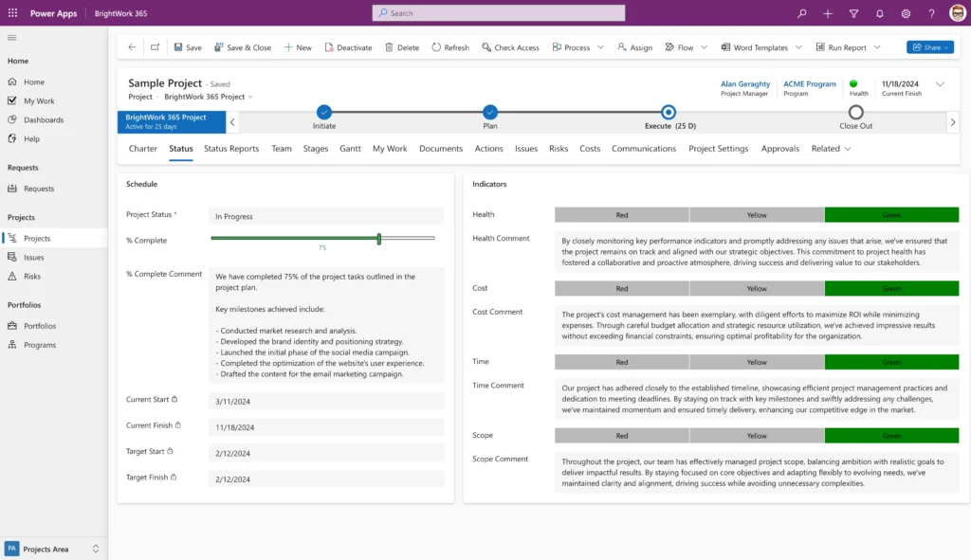Switch to the Status Reports tab

(231, 149)
